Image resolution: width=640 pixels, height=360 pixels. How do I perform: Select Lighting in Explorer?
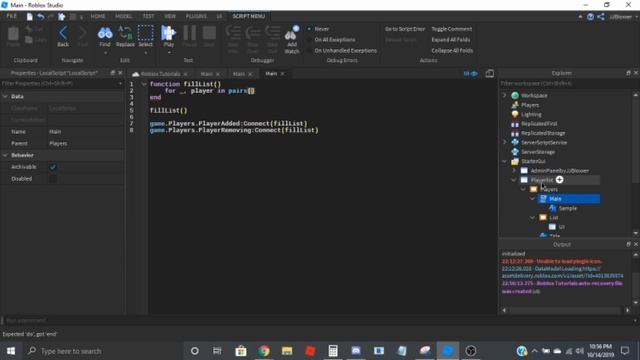tap(531, 114)
